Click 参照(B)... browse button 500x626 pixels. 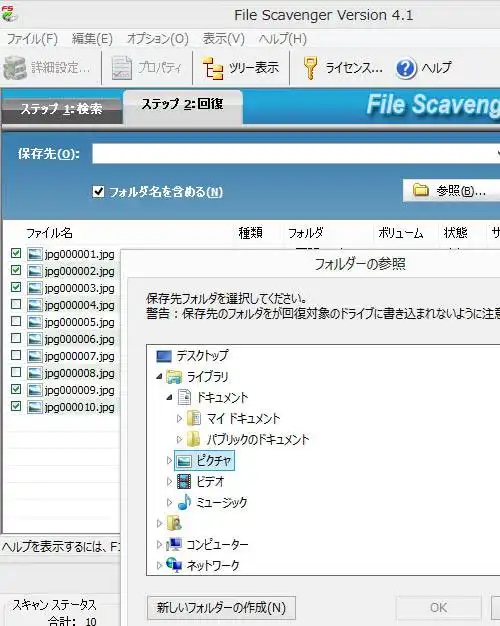pyautogui.click(x=451, y=190)
